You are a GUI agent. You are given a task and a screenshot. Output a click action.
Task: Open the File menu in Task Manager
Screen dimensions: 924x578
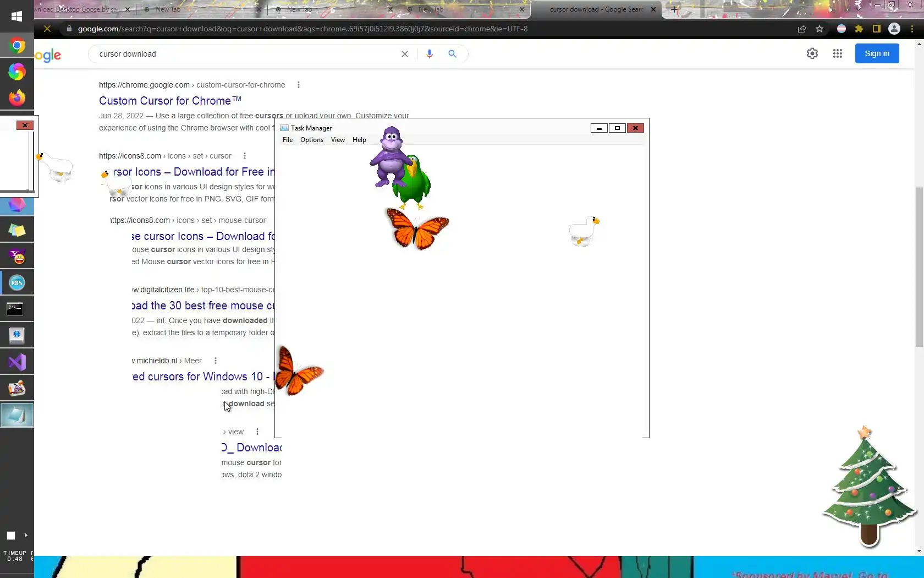(288, 140)
